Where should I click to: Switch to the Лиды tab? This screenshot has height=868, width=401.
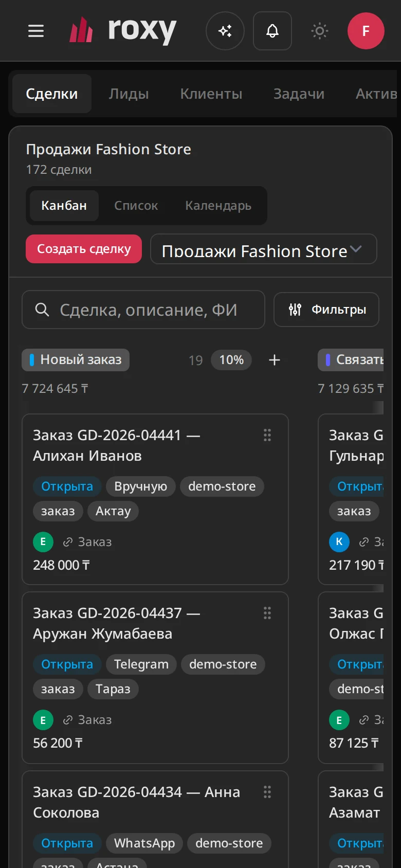pos(129,94)
